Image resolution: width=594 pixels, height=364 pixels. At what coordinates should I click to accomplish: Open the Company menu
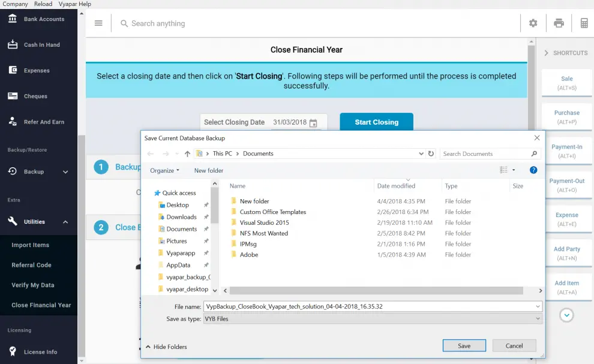coord(15,4)
